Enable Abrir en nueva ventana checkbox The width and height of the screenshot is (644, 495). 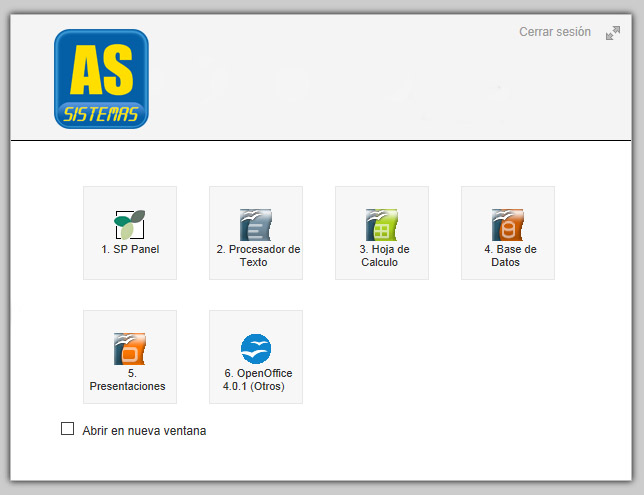tap(67, 428)
